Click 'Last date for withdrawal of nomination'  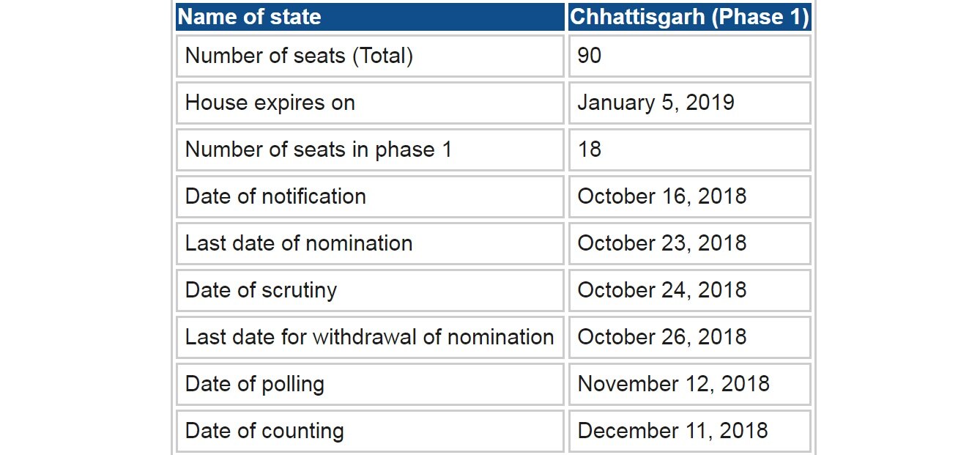(x=370, y=337)
